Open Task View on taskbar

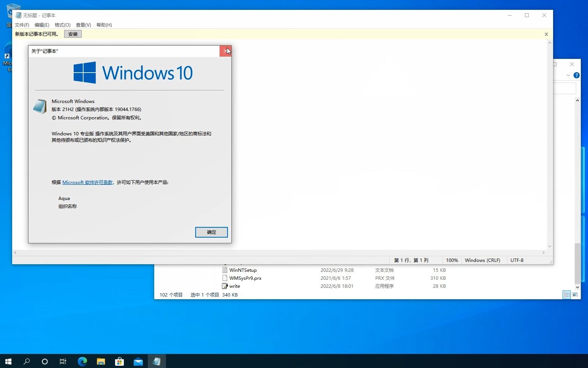pyautogui.click(x=63, y=362)
